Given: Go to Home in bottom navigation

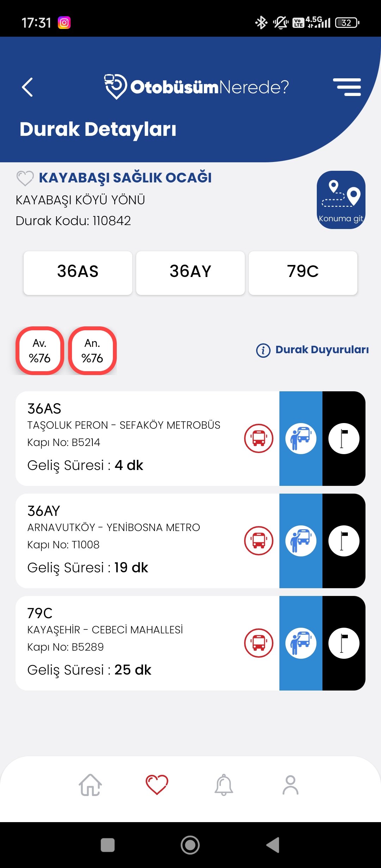Looking at the screenshot, I should click(x=90, y=785).
